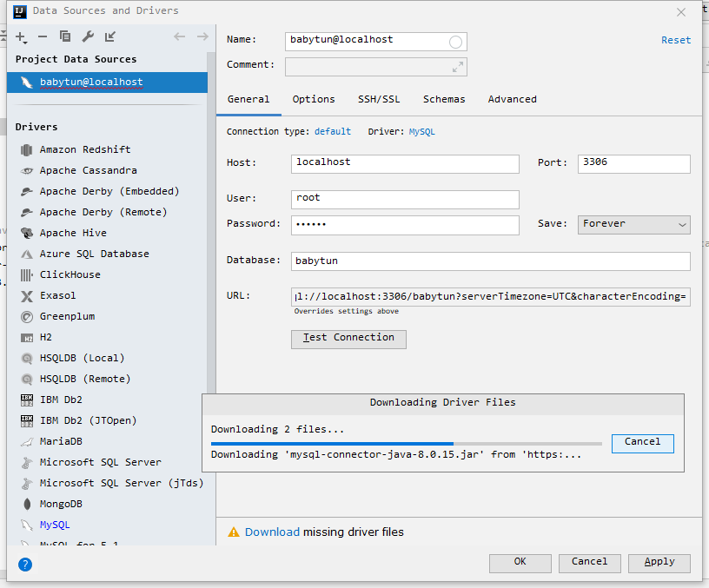The width and height of the screenshot is (709, 588).
Task: Click the add data source plus icon
Action: click(21, 37)
